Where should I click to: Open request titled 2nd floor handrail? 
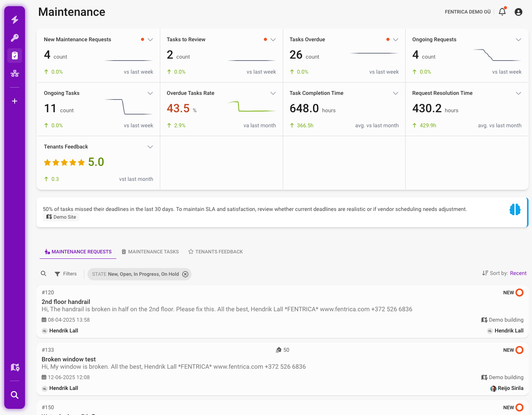click(66, 302)
